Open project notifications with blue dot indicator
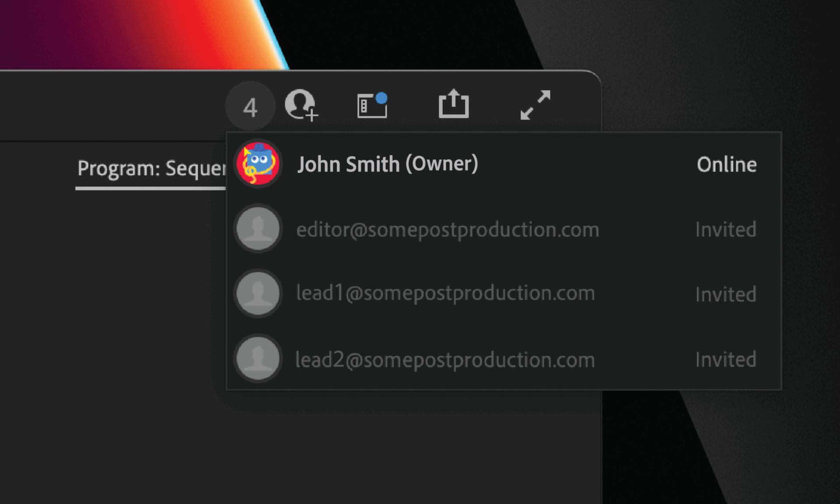 tap(373, 105)
